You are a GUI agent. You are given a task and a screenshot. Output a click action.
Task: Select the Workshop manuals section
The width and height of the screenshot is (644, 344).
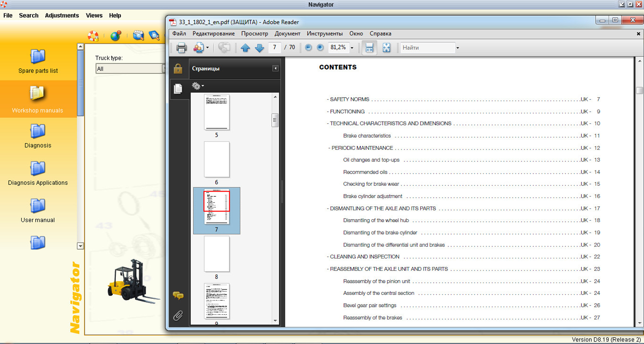(38, 99)
